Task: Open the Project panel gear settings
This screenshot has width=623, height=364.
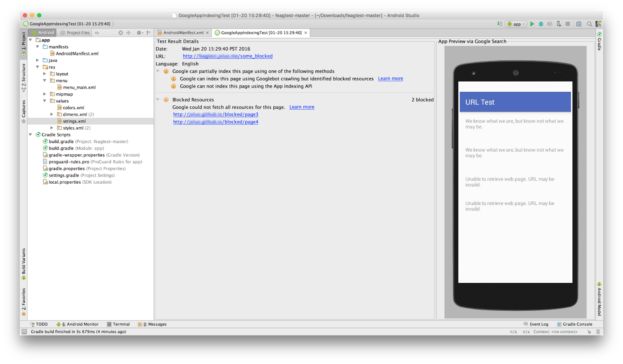Action: pyautogui.click(x=139, y=33)
